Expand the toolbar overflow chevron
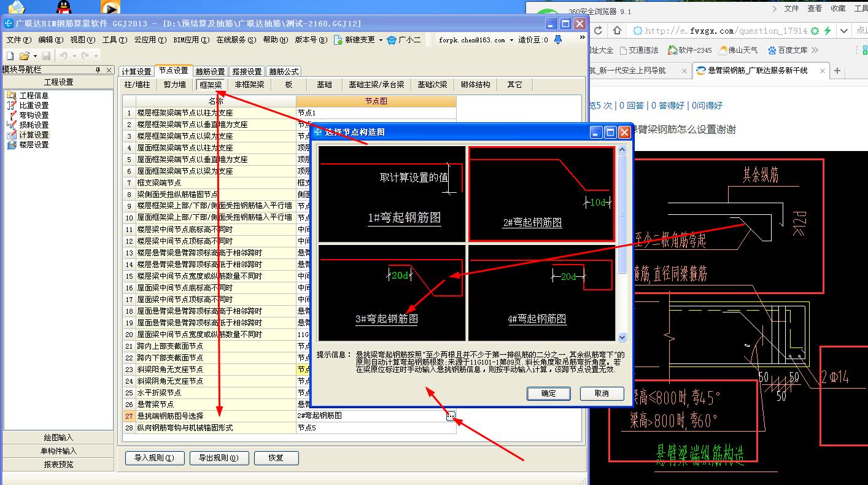This screenshot has height=485, width=868. tap(582, 38)
